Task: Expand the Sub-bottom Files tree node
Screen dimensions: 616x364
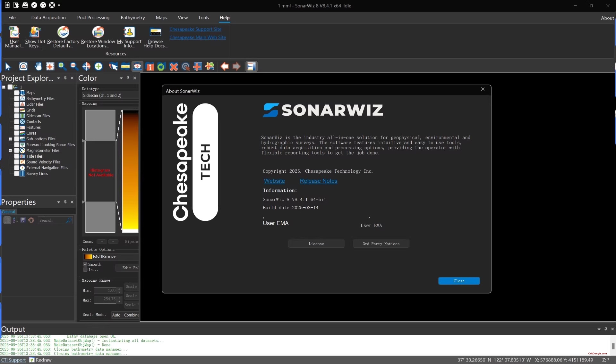Action: [x=11, y=139]
